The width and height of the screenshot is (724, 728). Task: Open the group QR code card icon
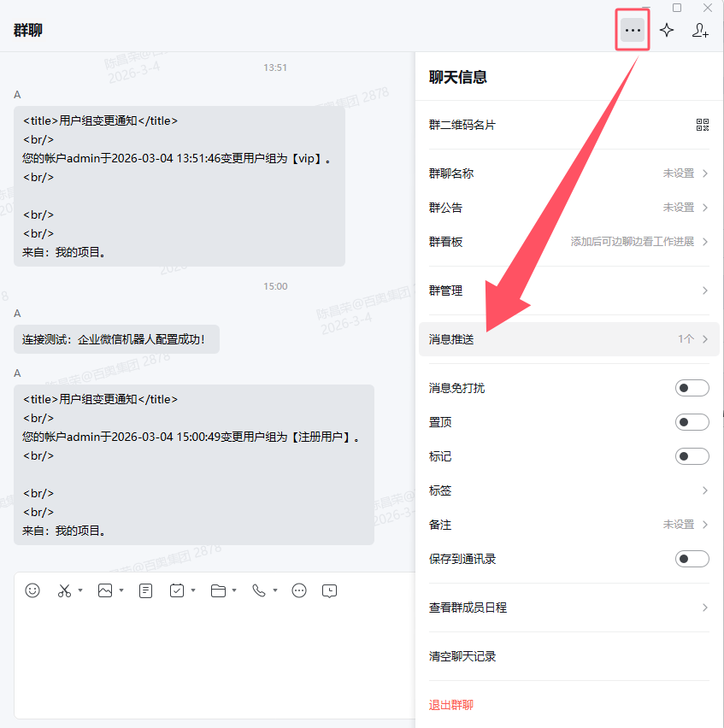(703, 126)
